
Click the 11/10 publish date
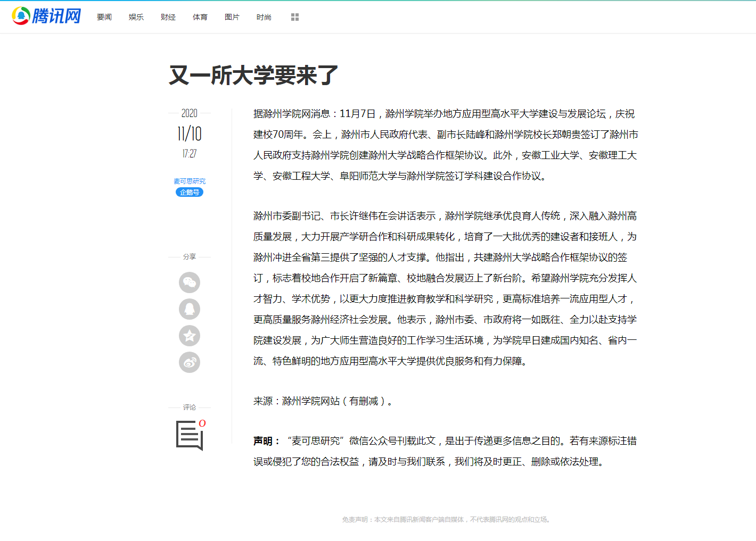pos(190,134)
